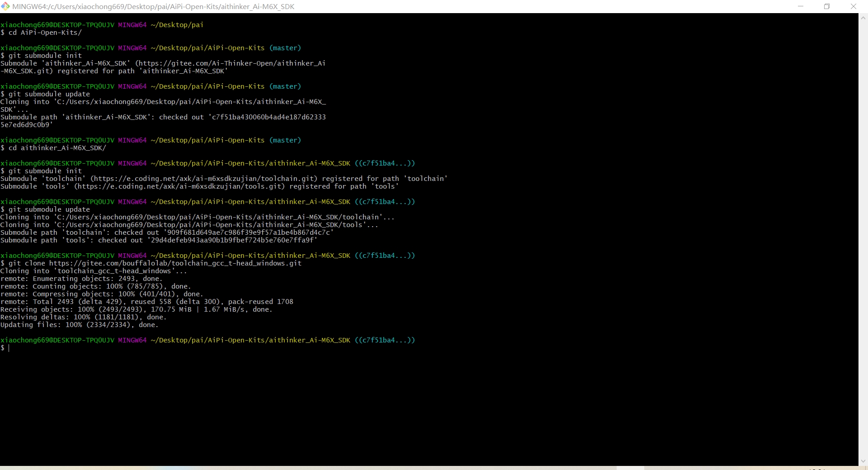Click 'remote: Counting objects: 100% (785/785)' line

[96, 286]
